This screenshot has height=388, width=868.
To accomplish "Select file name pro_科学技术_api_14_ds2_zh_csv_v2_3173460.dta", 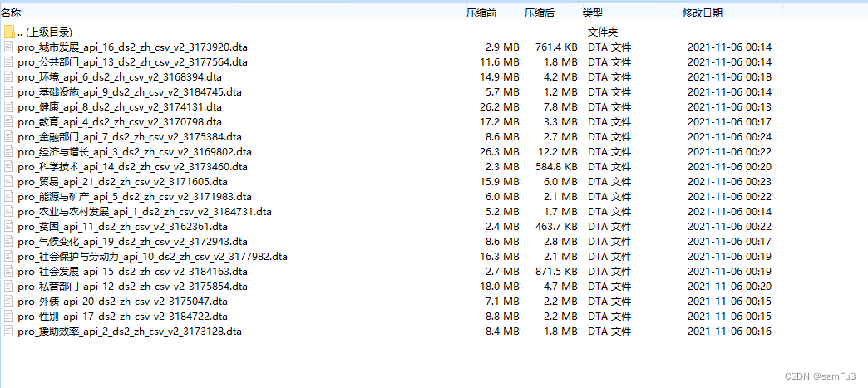I will coord(132,167).
